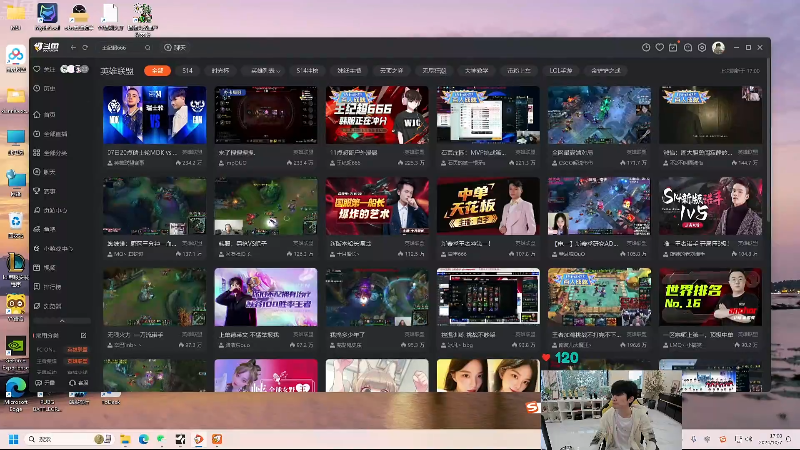The height and width of the screenshot is (450, 800).
Task: Select the LOL手游 filter tab
Action: 561,71
